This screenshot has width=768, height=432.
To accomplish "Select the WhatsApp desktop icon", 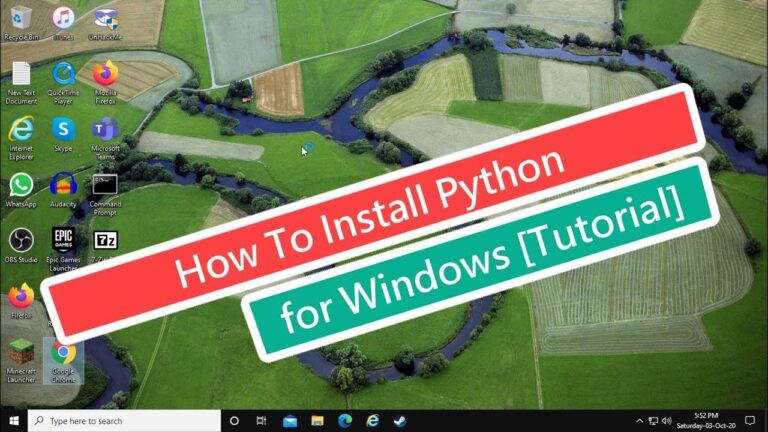I will (21, 190).
